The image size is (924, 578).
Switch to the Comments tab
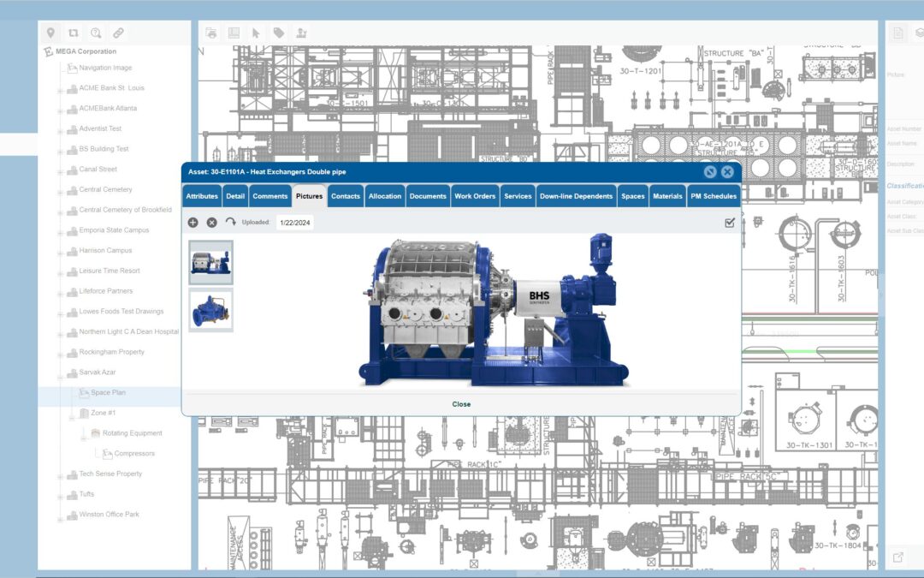coord(269,196)
